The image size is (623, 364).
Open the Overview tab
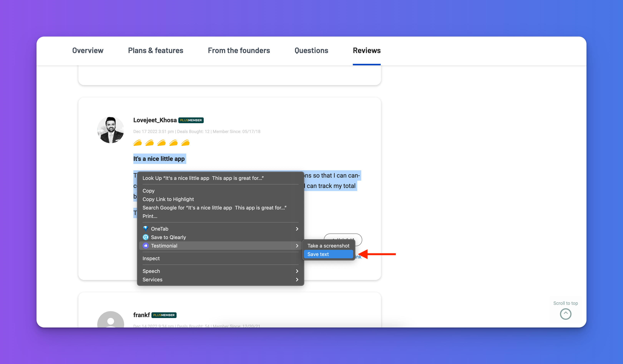(x=88, y=50)
